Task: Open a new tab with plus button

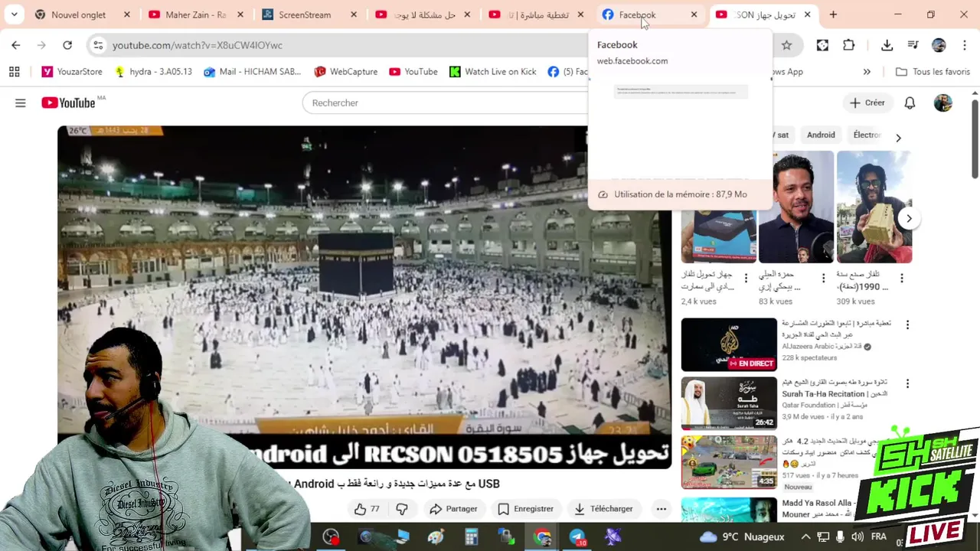Action: coord(833,15)
